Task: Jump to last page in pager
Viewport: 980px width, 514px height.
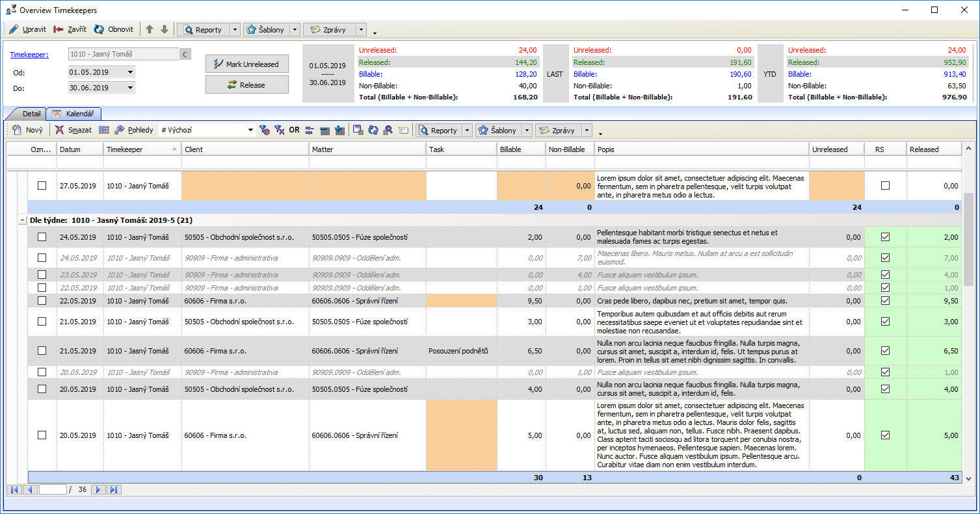Action: click(114, 489)
